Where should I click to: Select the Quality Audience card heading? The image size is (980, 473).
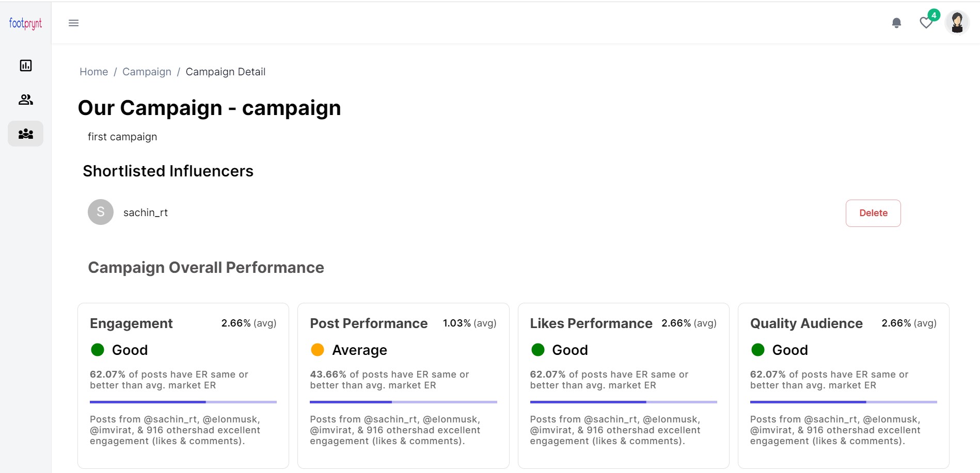tap(807, 323)
